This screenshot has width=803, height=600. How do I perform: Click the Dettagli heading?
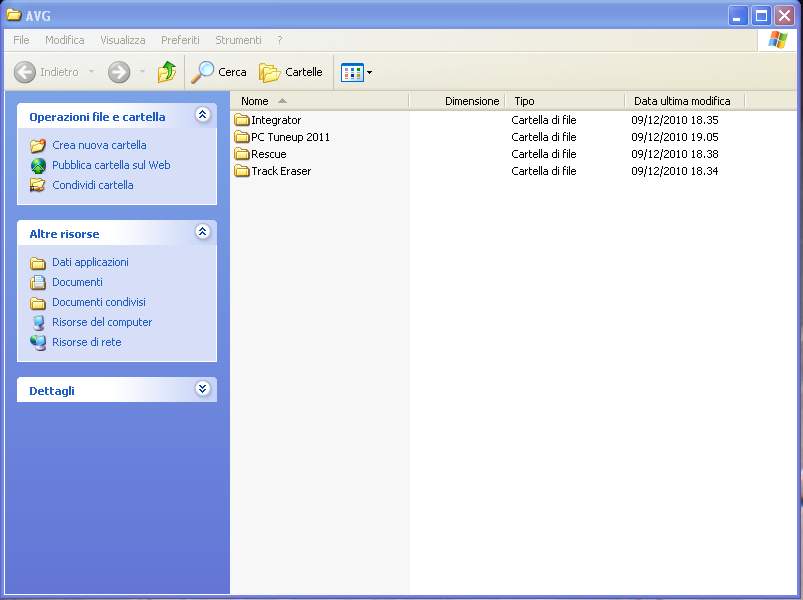click(52, 391)
